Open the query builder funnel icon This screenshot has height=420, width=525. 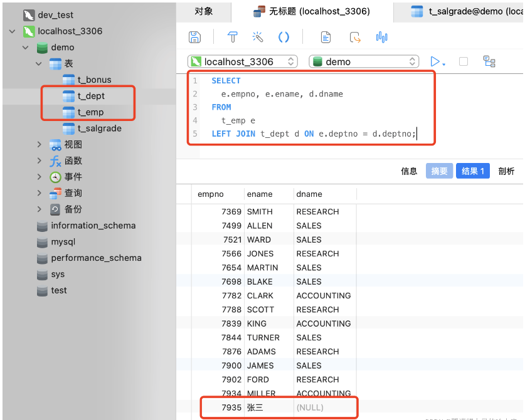coord(232,37)
